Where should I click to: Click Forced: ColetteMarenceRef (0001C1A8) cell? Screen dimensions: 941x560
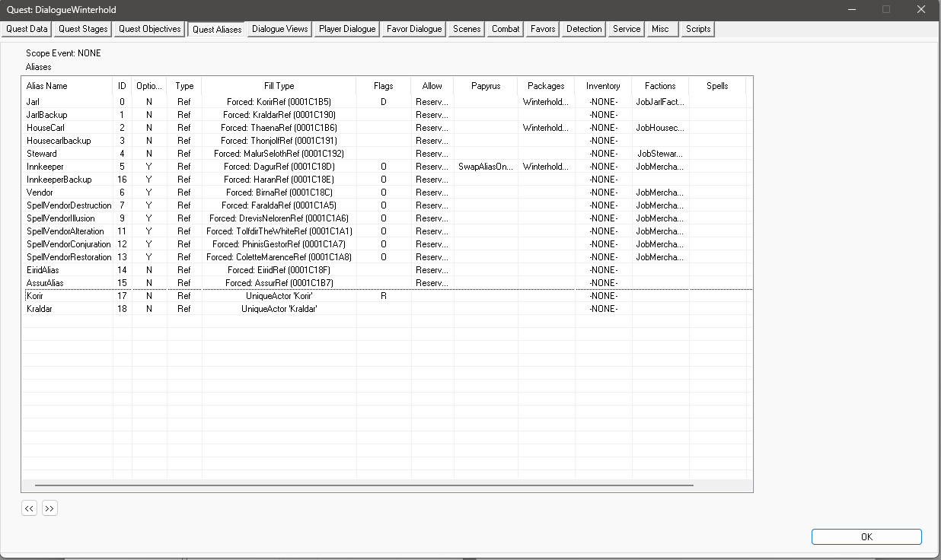[x=279, y=257]
